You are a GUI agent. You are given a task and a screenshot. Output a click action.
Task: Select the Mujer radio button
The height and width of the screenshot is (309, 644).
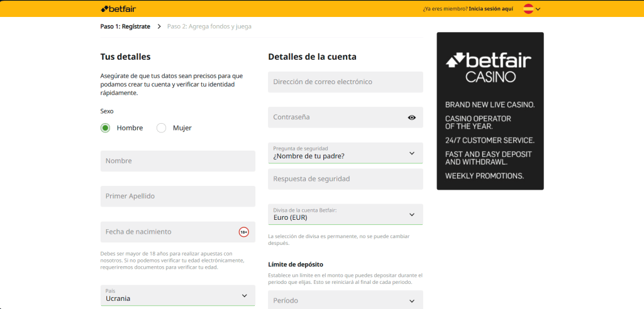click(x=162, y=128)
